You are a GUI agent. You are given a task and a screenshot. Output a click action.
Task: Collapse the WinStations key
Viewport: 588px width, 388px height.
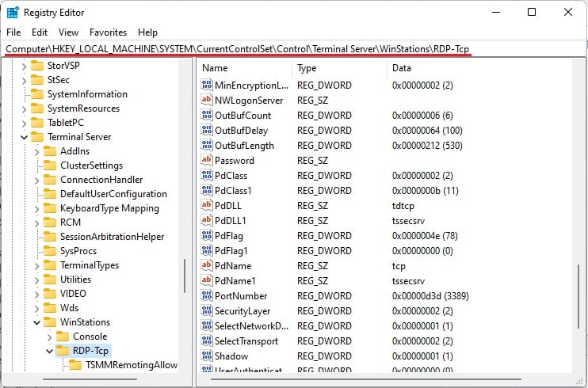36,322
